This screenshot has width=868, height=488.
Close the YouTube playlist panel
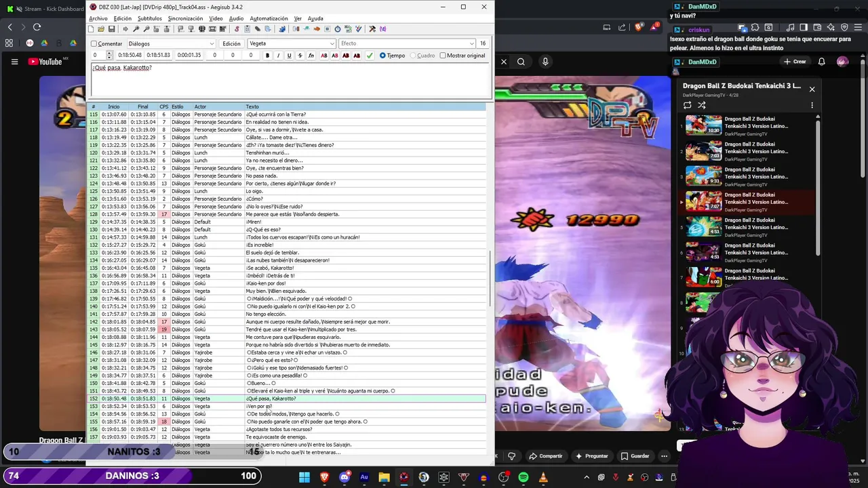tap(812, 89)
